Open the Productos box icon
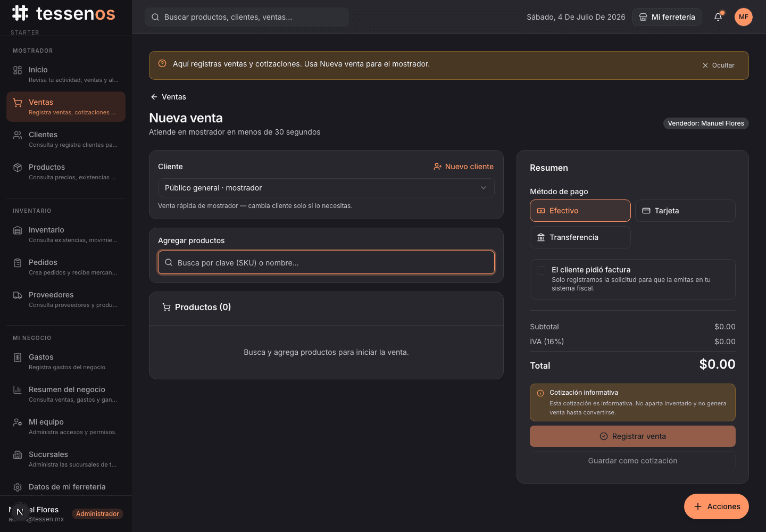The width and height of the screenshot is (766, 532). click(18, 168)
